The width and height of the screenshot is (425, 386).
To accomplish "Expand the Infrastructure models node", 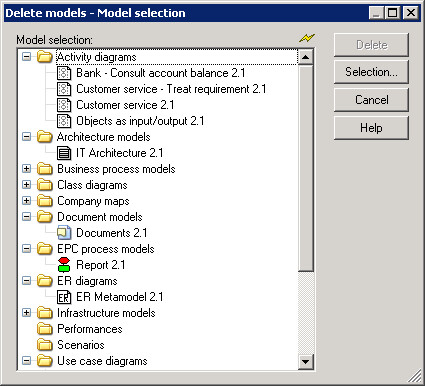I will pyautogui.click(x=26, y=312).
